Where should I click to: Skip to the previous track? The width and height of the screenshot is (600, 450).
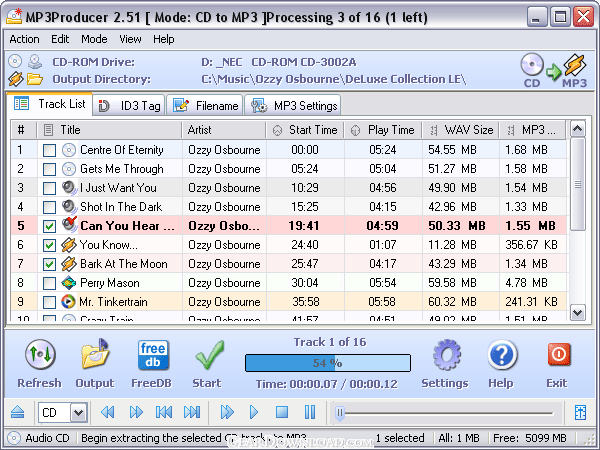point(164,412)
